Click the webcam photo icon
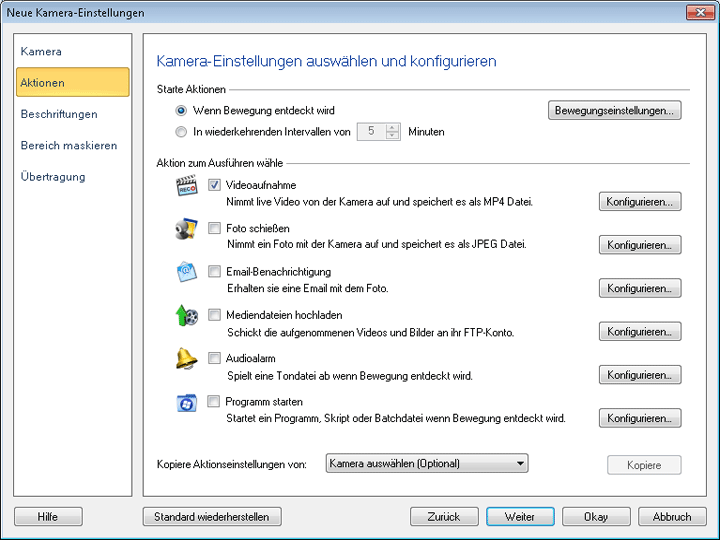Screen dimensions: 720x540 click(x=185, y=231)
